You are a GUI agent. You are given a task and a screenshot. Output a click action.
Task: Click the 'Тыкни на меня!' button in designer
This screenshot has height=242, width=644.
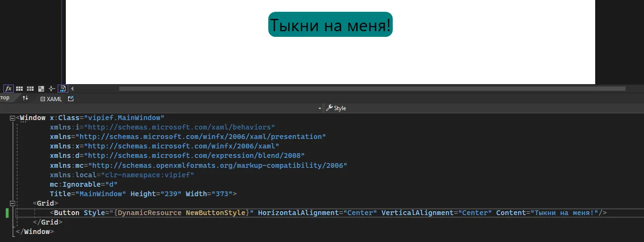pos(330,25)
